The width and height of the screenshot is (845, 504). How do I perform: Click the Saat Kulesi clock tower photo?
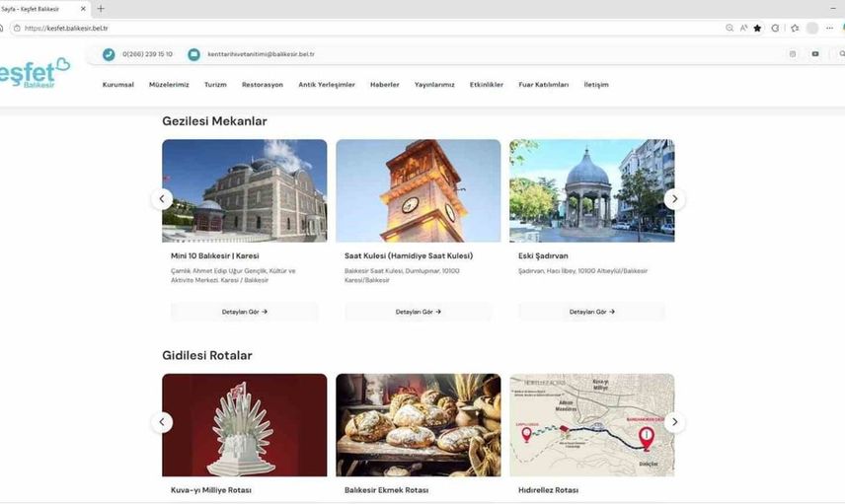419,190
